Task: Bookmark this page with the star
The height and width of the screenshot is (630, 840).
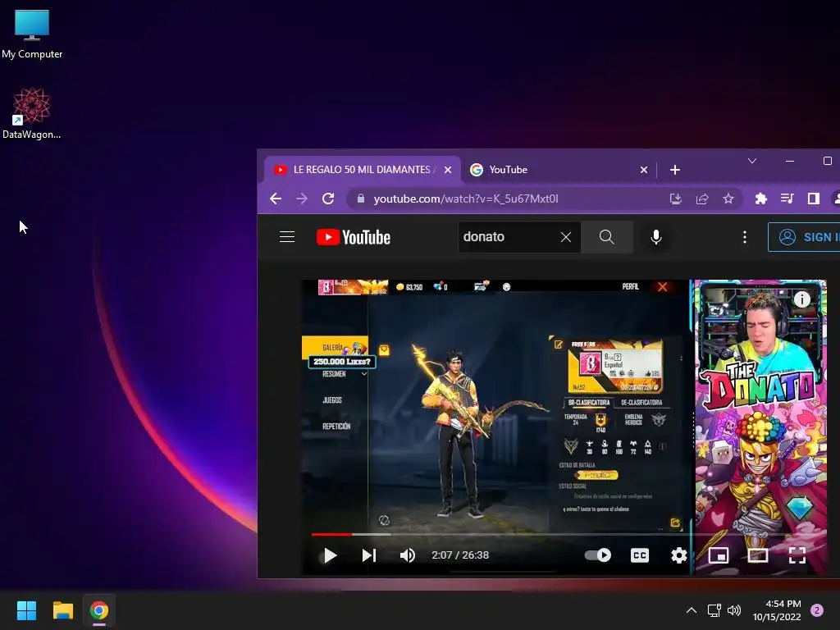Action: [x=728, y=199]
